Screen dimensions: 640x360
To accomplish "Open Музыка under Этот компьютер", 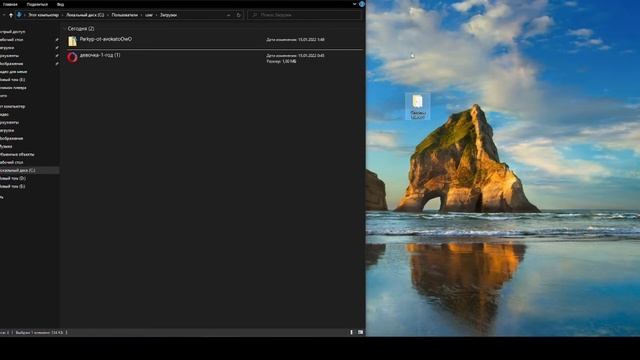I will click(6, 147).
